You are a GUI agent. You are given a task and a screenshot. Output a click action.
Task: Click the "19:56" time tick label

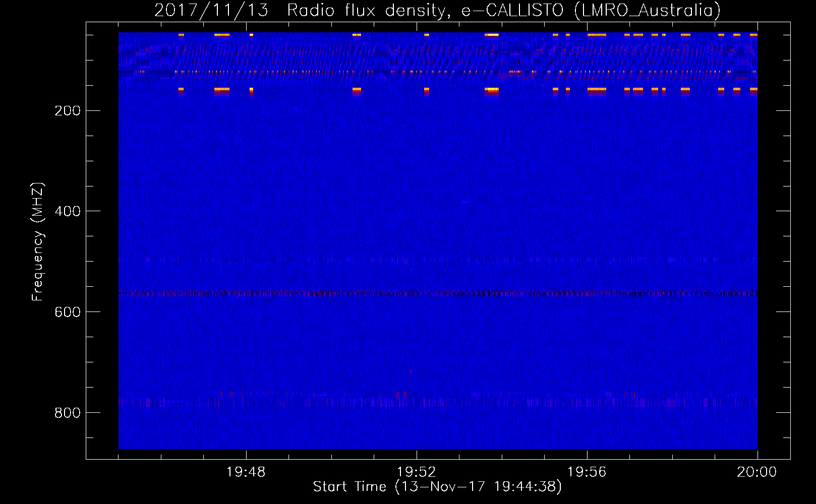pos(587,472)
